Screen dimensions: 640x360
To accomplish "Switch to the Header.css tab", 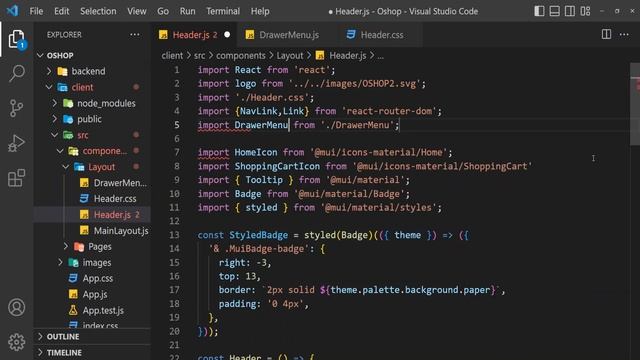I will coord(381,35).
